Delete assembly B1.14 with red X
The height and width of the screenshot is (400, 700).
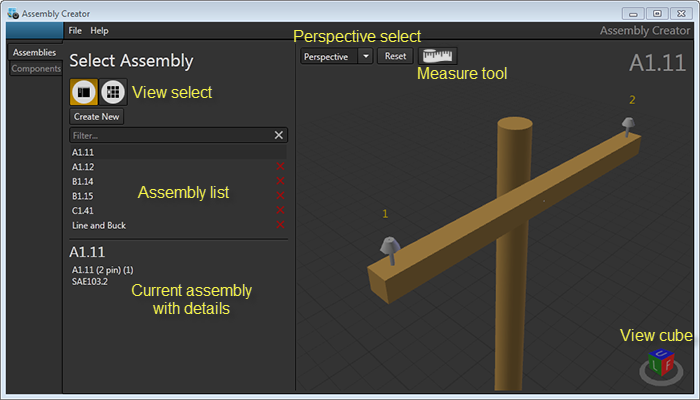(x=280, y=181)
